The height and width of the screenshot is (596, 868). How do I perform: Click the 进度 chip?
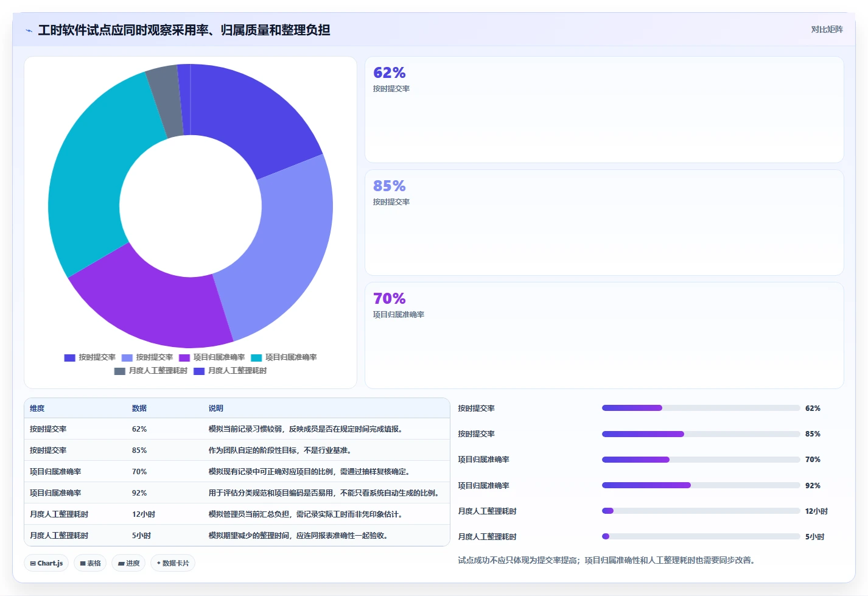[x=128, y=563]
